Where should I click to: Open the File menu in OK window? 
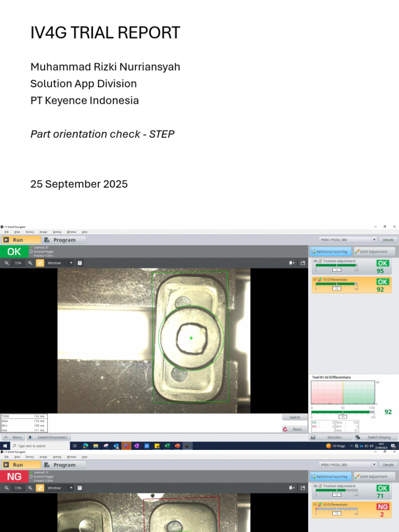pyautogui.click(x=6, y=232)
